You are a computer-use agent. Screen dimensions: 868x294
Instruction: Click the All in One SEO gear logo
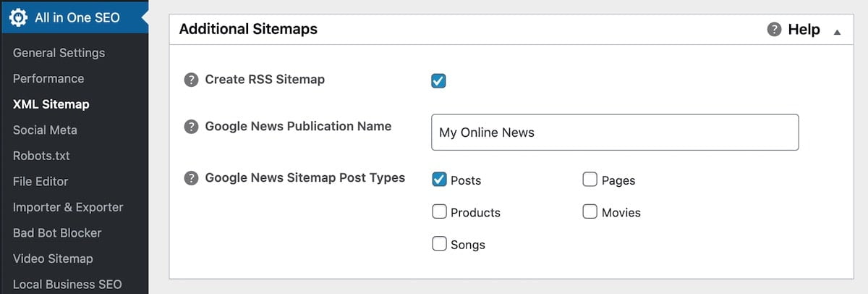(x=18, y=18)
